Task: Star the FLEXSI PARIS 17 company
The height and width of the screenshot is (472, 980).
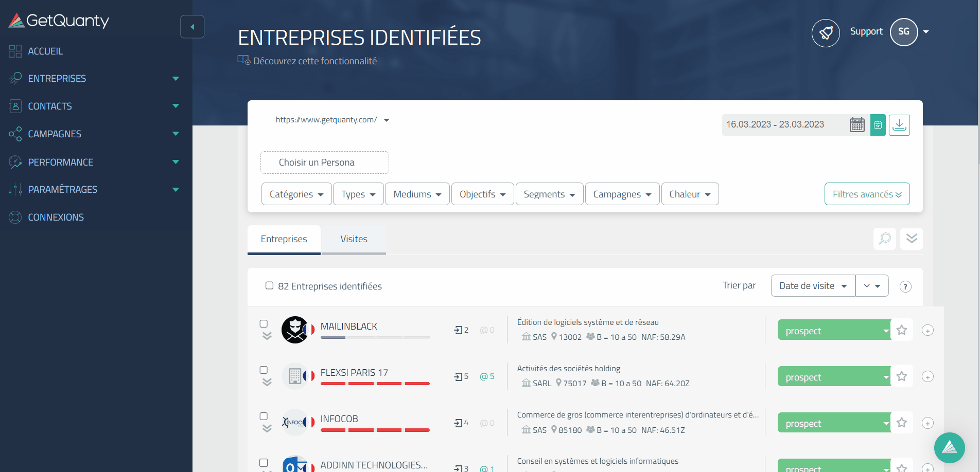Action: coord(902,376)
